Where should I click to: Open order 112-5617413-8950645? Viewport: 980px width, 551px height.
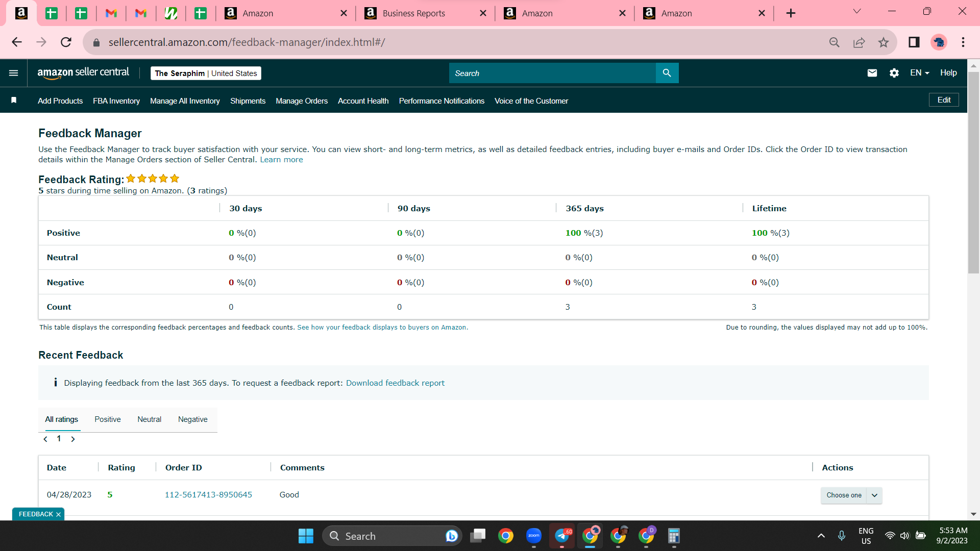208,495
